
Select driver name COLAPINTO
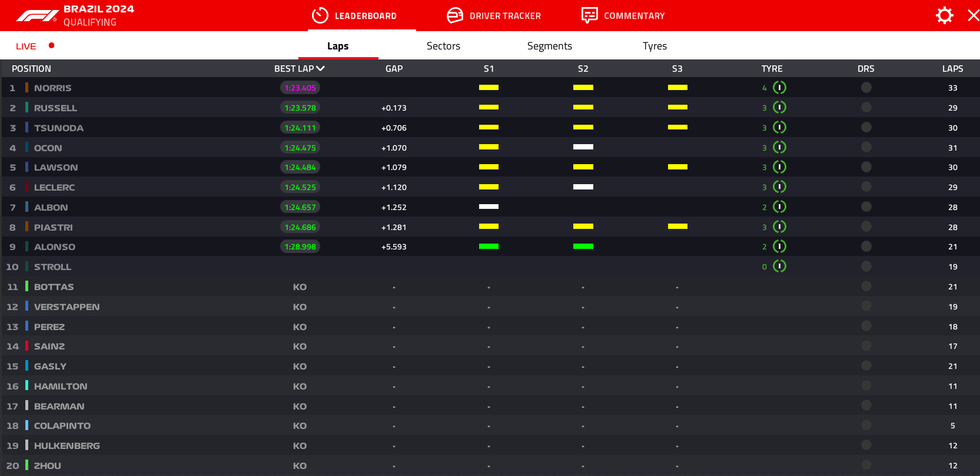click(x=62, y=425)
